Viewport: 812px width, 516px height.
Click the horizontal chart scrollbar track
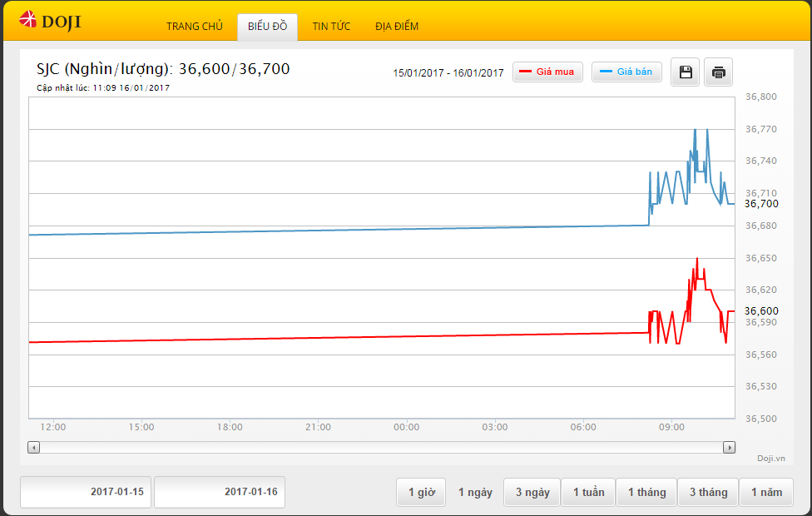click(x=381, y=447)
